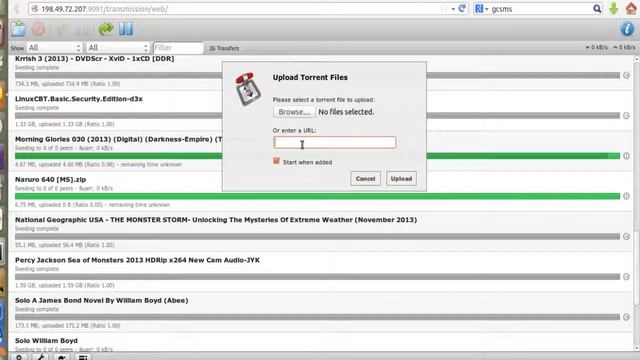This screenshot has height=360, width=640.
Task: Click the green Start All torrents icon
Action: pos(106,29)
